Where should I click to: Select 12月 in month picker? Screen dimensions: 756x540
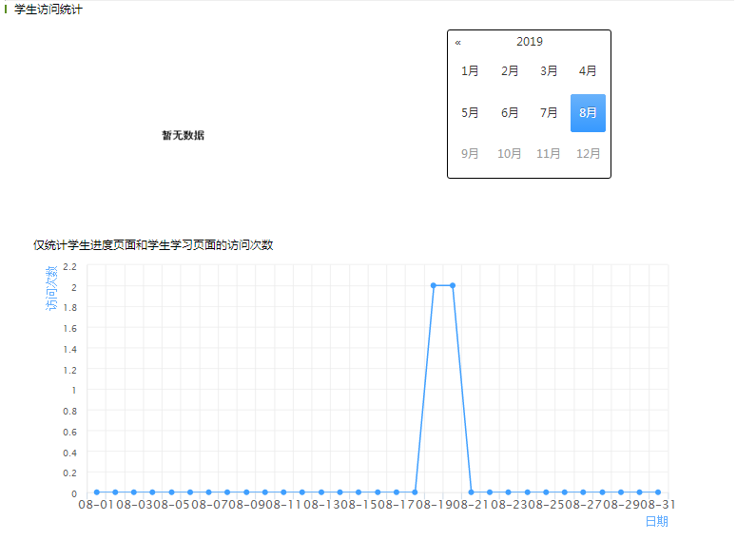pyautogui.click(x=589, y=154)
